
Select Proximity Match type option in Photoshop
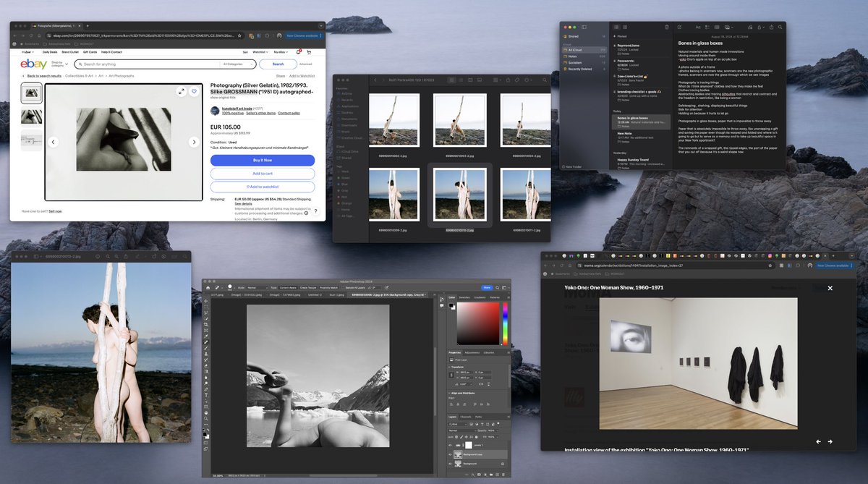pyautogui.click(x=329, y=288)
